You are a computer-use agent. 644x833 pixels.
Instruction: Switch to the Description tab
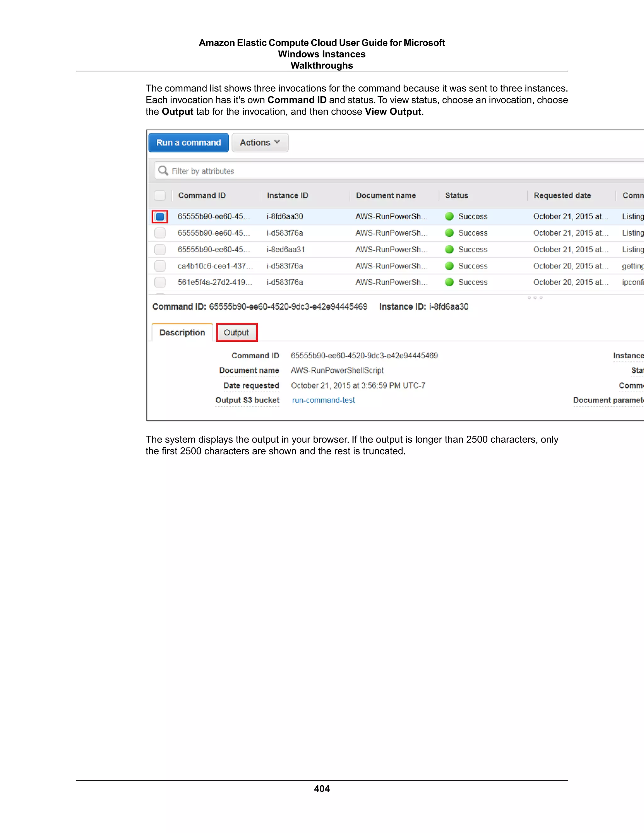click(182, 333)
